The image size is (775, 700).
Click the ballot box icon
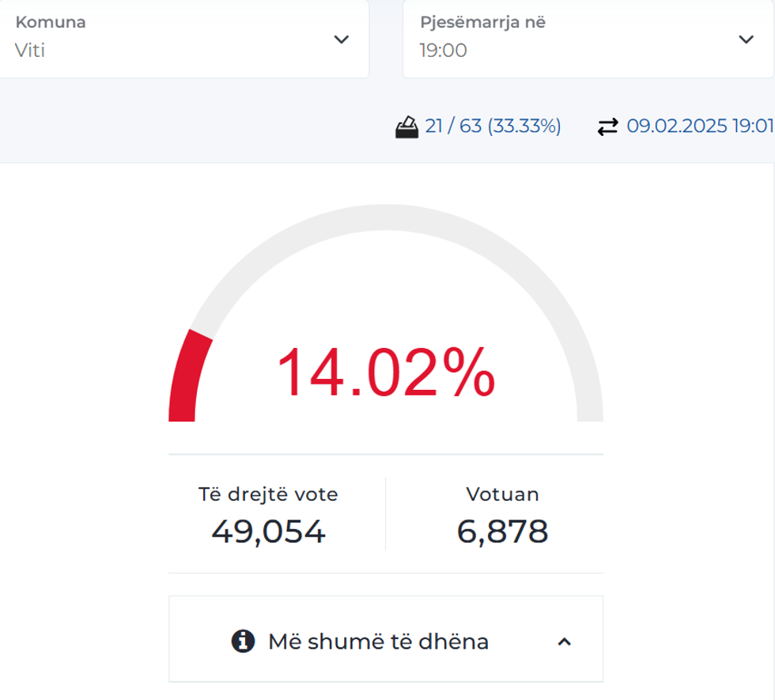pyautogui.click(x=406, y=127)
